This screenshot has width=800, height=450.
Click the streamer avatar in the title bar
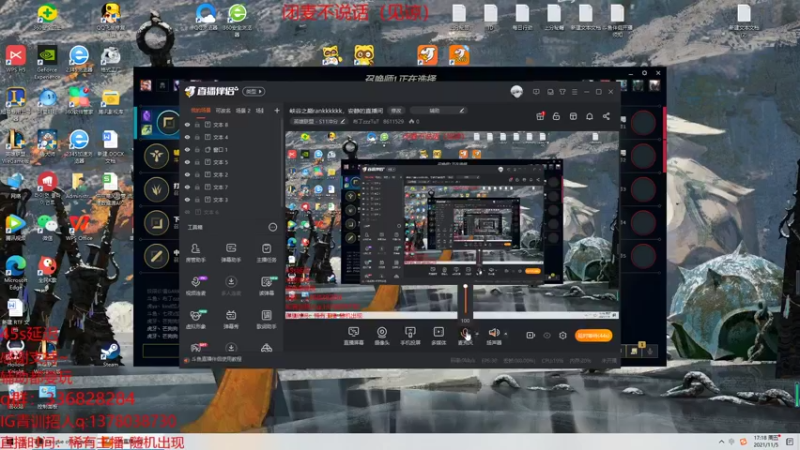pyautogui.click(x=516, y=92)
